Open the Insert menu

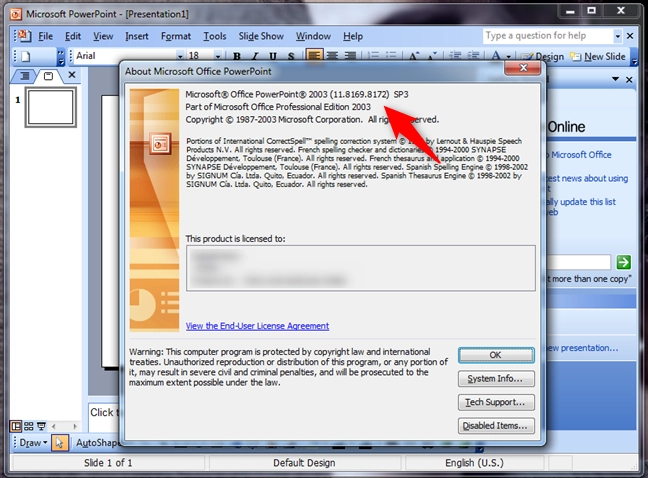point(137,36)
